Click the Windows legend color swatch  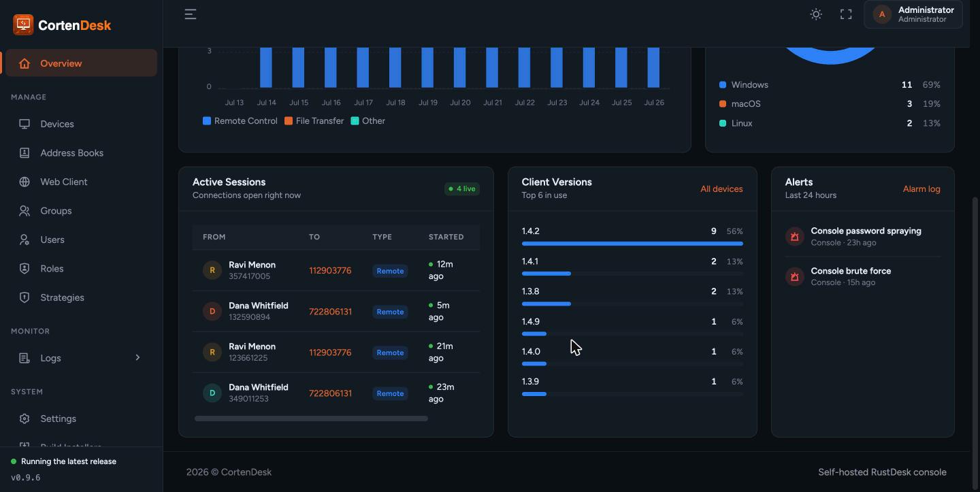723,85
